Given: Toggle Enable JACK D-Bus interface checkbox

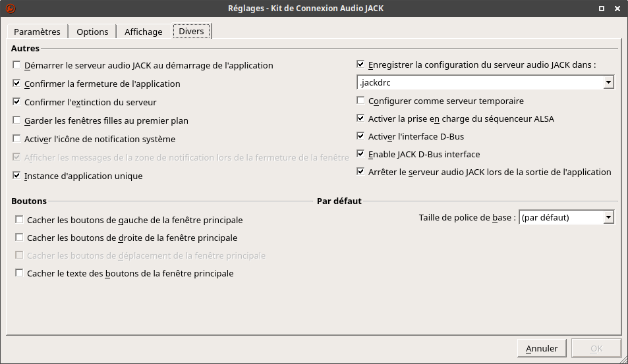Looking at the screenshot, I should point(360,154).
